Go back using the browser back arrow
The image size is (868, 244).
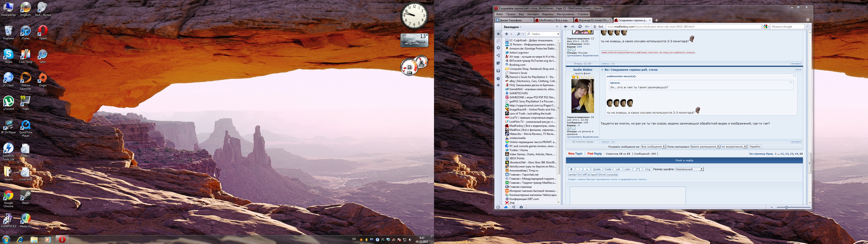tap(565, 27)
